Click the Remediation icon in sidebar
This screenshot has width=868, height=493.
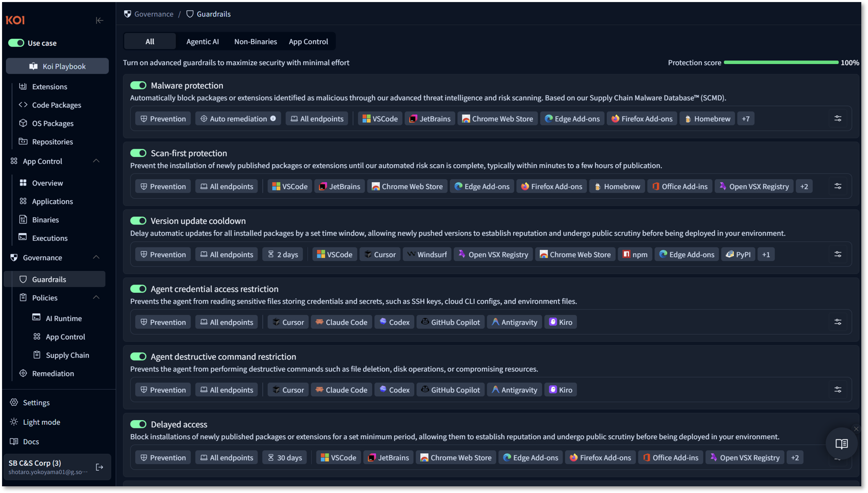(x=23, y=374)
